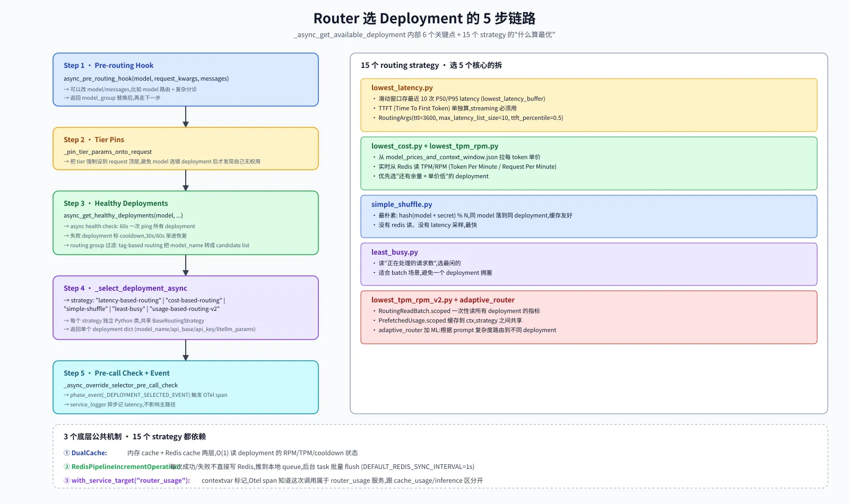The image size is (849, 504).
Task: Click the line with "phase_event(_DEPLOYMENT_SELECTED_EVENT)"
Action: (145, 395)
